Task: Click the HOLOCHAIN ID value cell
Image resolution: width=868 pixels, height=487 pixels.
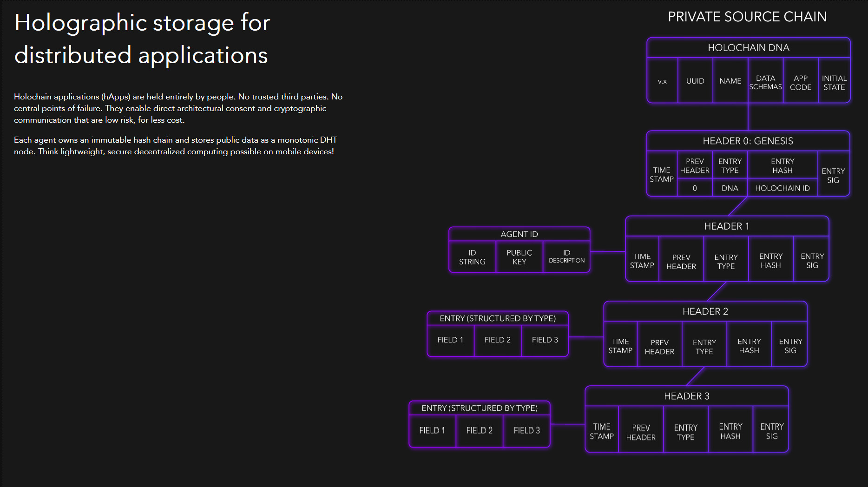Action: coord(783,188)
